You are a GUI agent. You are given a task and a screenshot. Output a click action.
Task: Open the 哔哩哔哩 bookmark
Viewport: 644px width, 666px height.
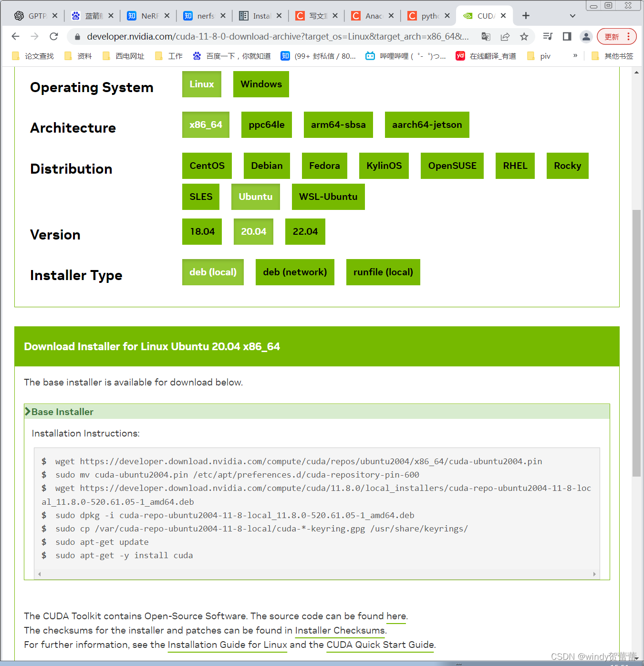408,56
